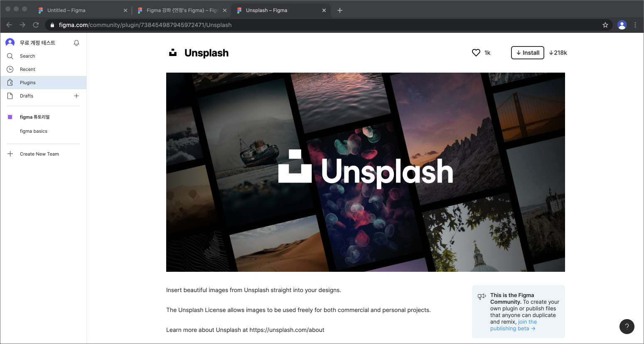Click plus icon next to Drafts
644x344 pixels.
click(x=76, y=96)
